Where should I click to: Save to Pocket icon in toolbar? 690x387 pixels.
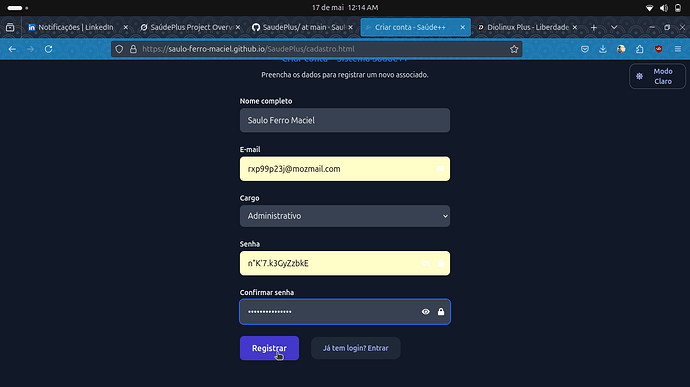click(585, 49)
